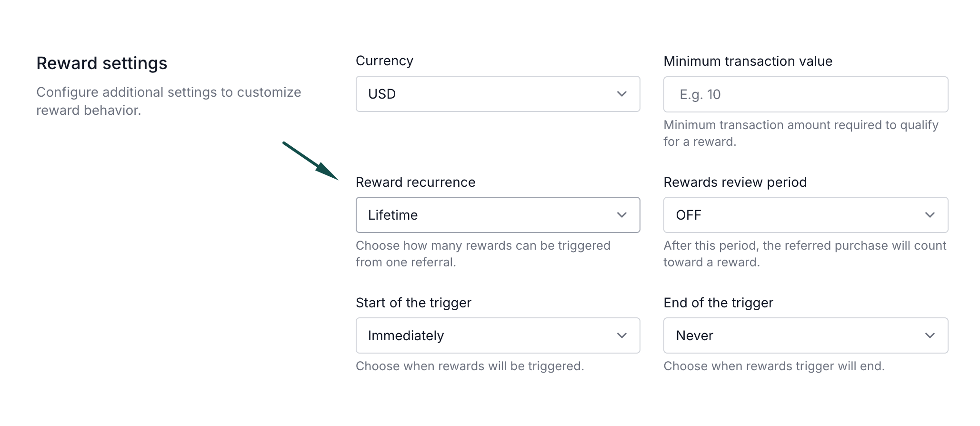Click the Reward recurrence chevron arrow
The image size is (980, 426).
click(x=621, y=215)
